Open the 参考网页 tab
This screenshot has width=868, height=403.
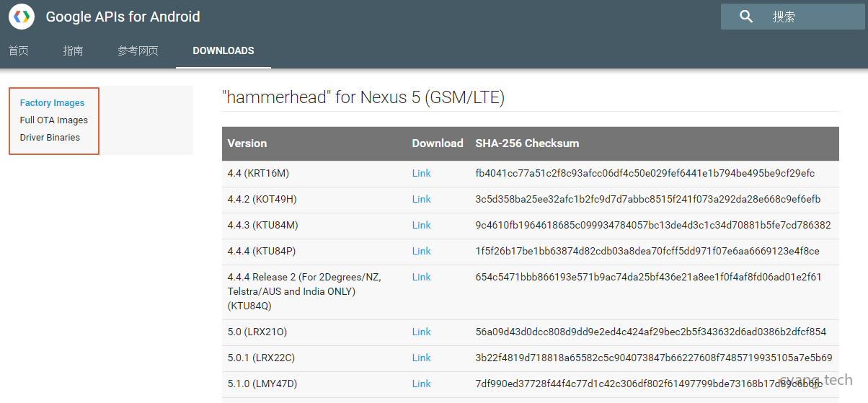point(138,50)
